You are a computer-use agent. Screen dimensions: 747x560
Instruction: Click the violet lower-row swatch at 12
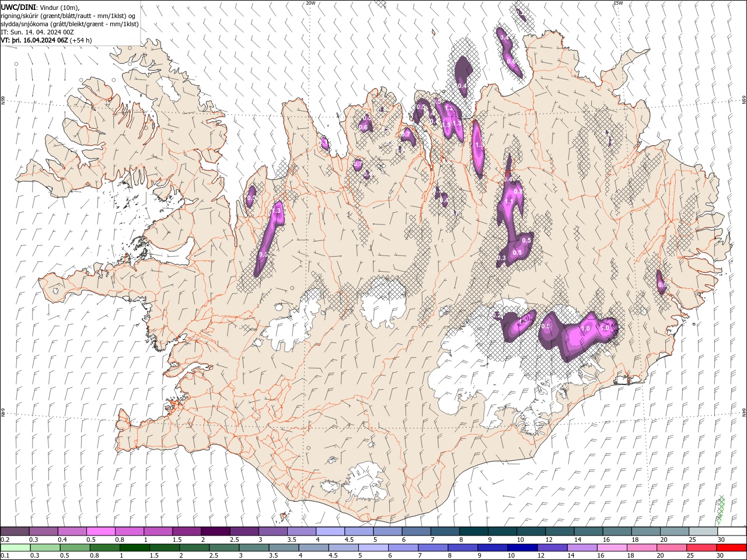(x=551, y=548)
